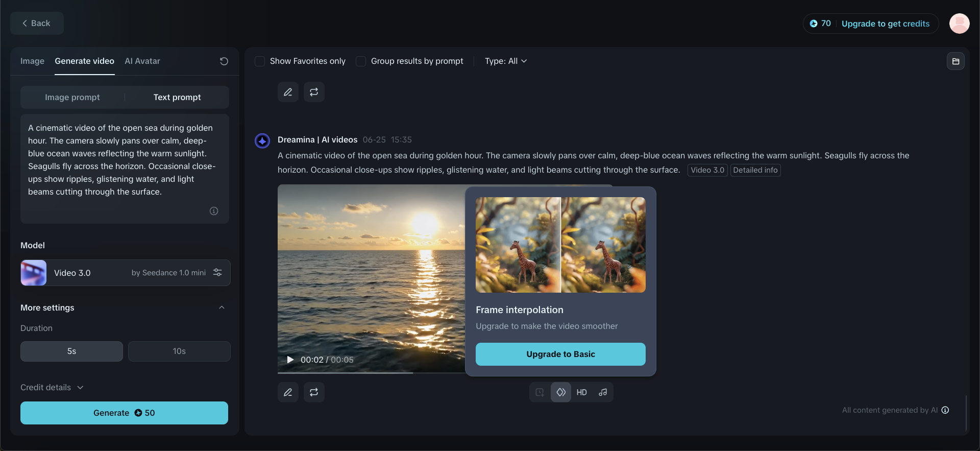The width and height of the screenshot is (980, 451).
Task: Click the results panel vertical scrollbar
Action: [966, 413]
